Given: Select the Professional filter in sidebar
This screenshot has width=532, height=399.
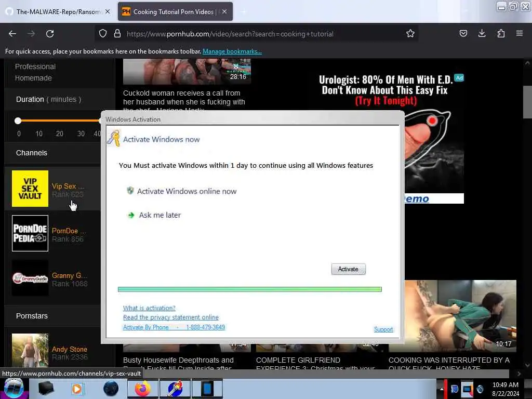Looking at the screenshot, I should (x=35, y=66).
